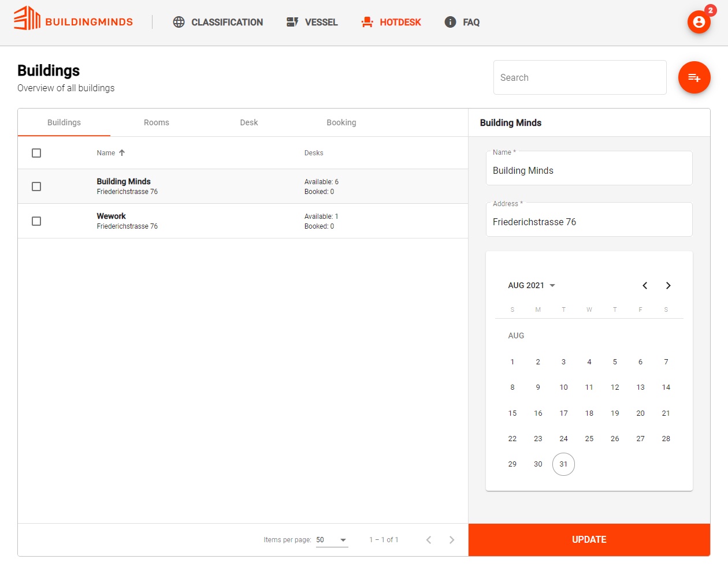
Task: Open the Classification menu
Action: (x=218, y=22)
